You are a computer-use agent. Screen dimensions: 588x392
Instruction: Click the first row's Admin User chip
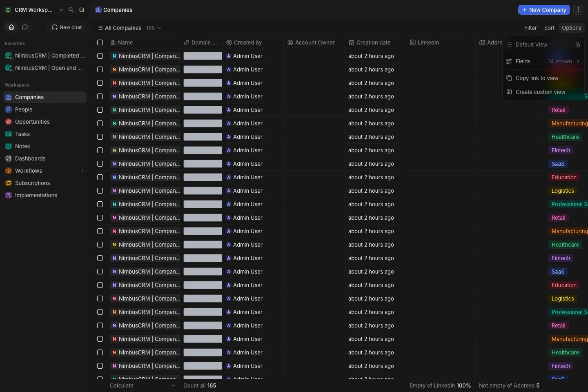(244, 56)
